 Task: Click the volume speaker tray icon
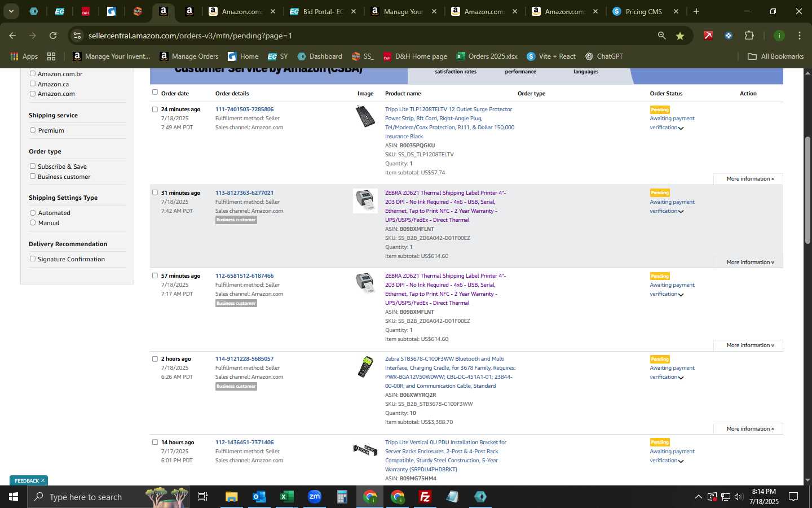pos(739,497)
